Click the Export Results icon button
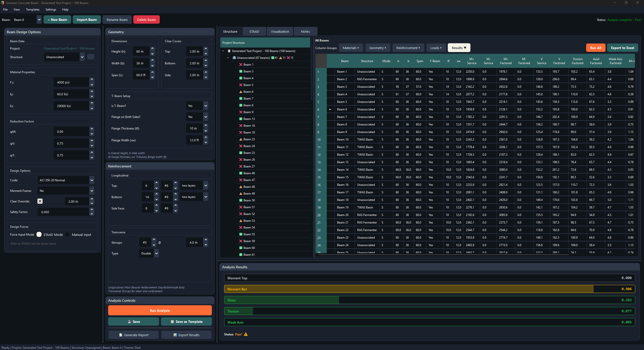 point(175,335)
